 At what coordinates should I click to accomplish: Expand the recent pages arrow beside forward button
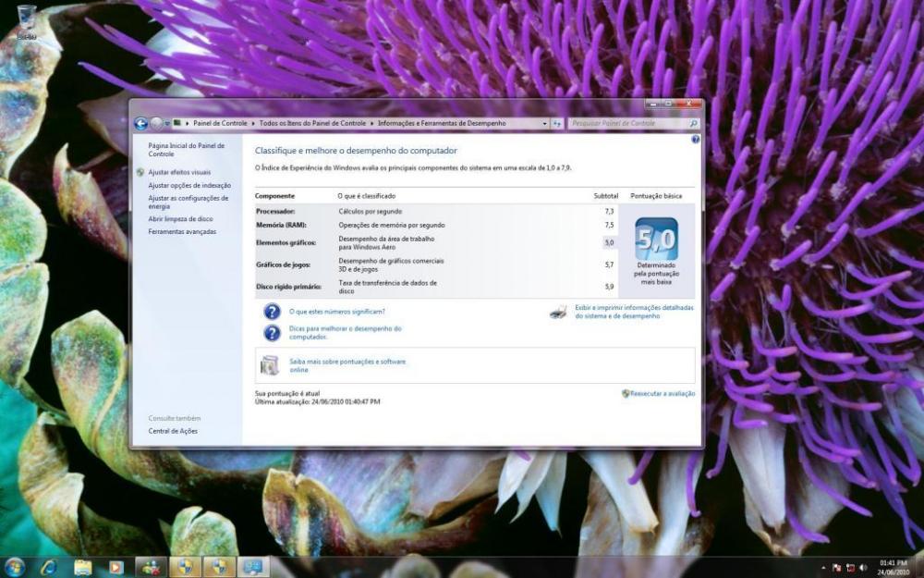tap(166, 123)
